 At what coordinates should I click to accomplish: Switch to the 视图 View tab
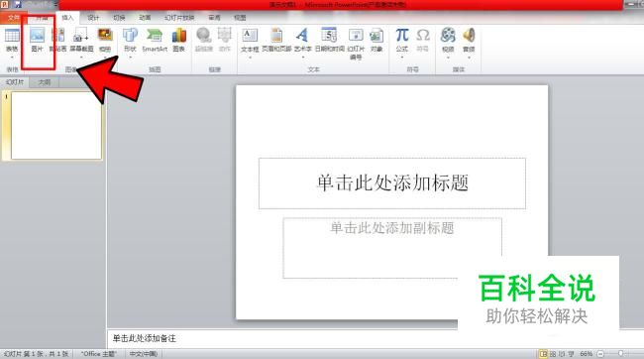[x=240, y=18]
